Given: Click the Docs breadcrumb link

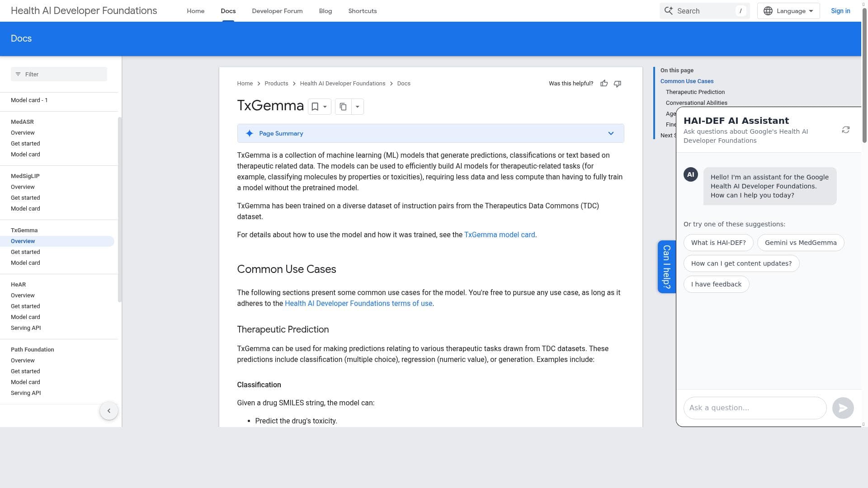Looking at the screenshot, I should [404, 84].
